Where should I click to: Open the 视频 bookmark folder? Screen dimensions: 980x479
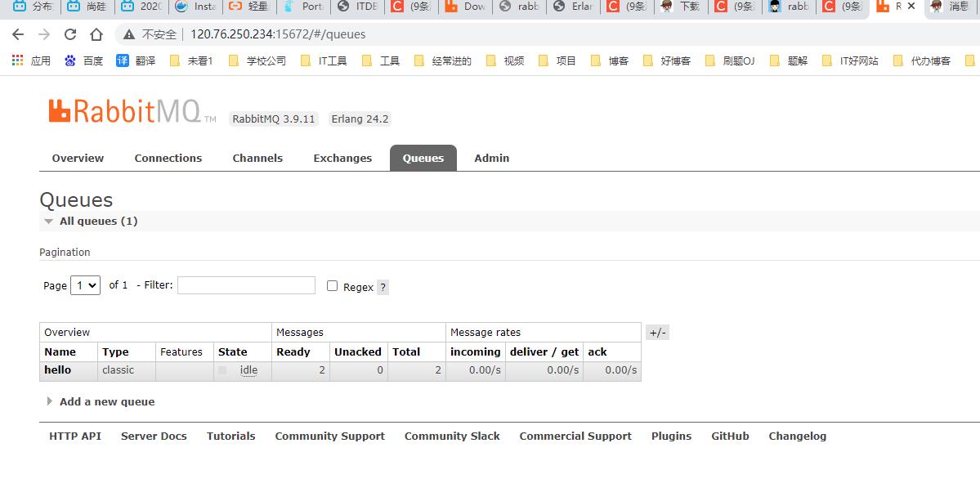[x=505, y=60]
